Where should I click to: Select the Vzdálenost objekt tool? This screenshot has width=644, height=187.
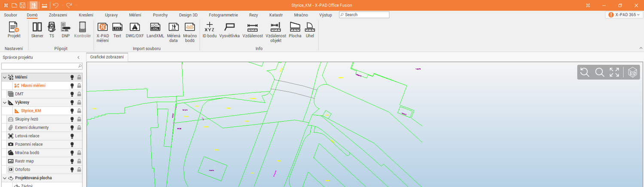click(x=276, y=32)
